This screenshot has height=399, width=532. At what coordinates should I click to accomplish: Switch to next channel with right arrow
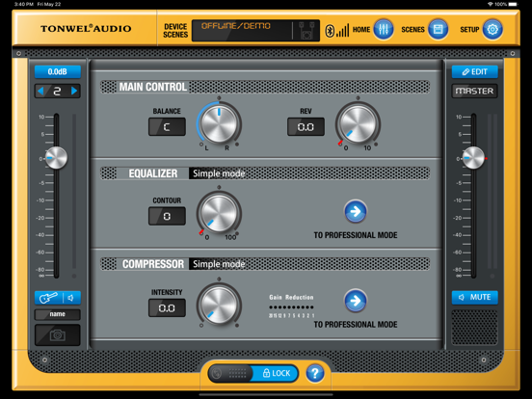[x=74, y=91]
